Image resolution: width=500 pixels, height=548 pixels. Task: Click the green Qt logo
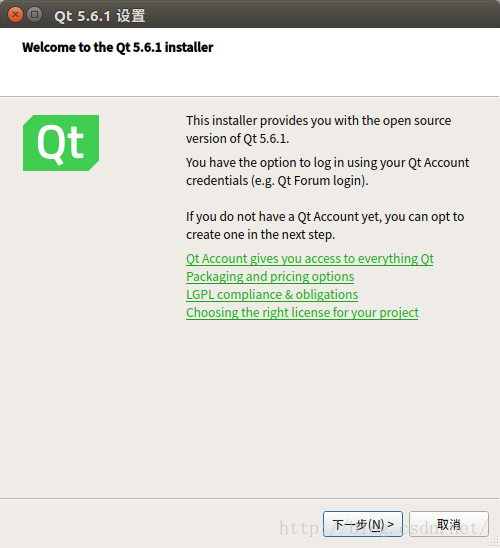[61, 143]
